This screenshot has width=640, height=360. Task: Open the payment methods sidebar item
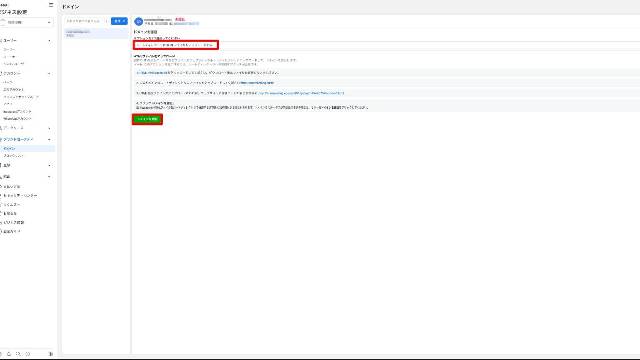pyautogui.click(x=11, y=187)
